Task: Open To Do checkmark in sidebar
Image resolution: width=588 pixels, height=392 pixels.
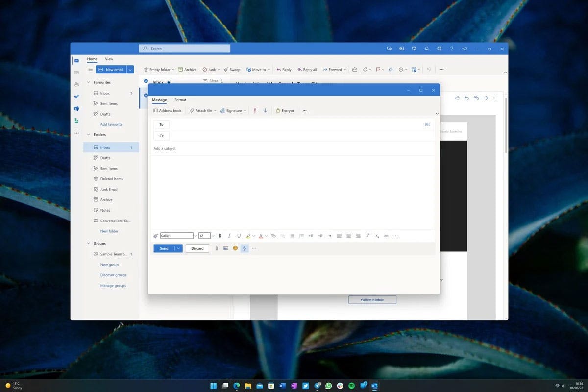Action: tap(76, 97)
